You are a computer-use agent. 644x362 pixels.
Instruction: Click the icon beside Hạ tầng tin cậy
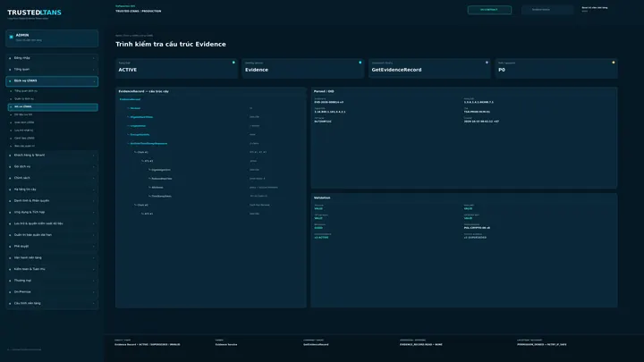point(10,189)
